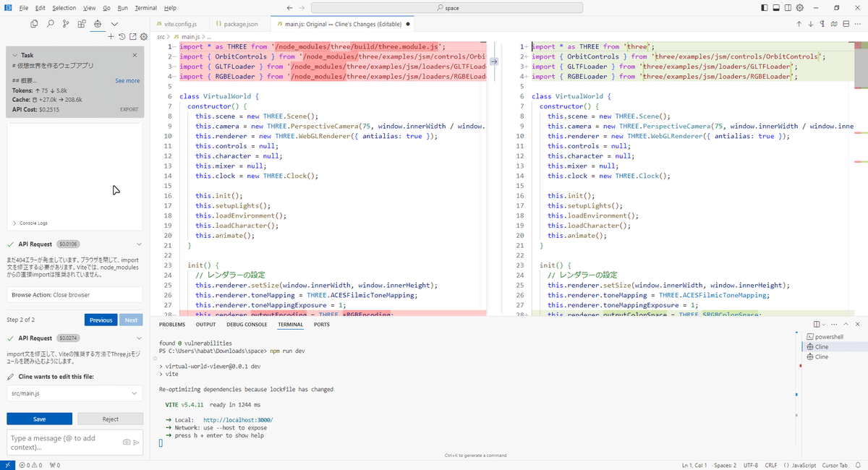Viewport: 868px width, 470px height.
Task: Toggle the primary side bar layout icon
Action: (x=765, y=8)
